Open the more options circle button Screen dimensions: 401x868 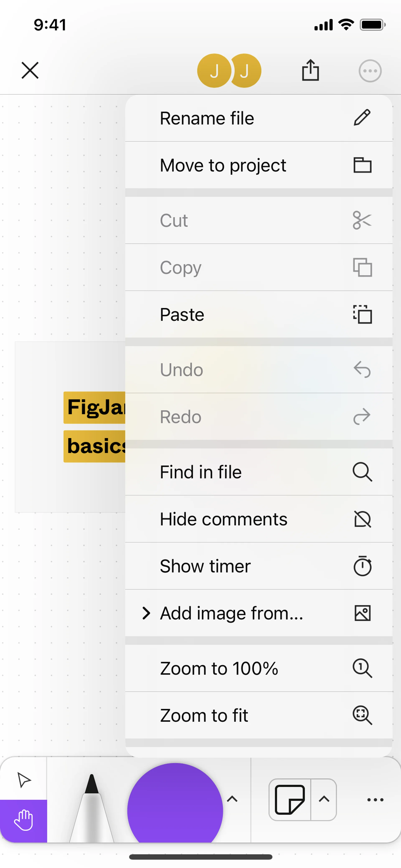coord(370,71)
